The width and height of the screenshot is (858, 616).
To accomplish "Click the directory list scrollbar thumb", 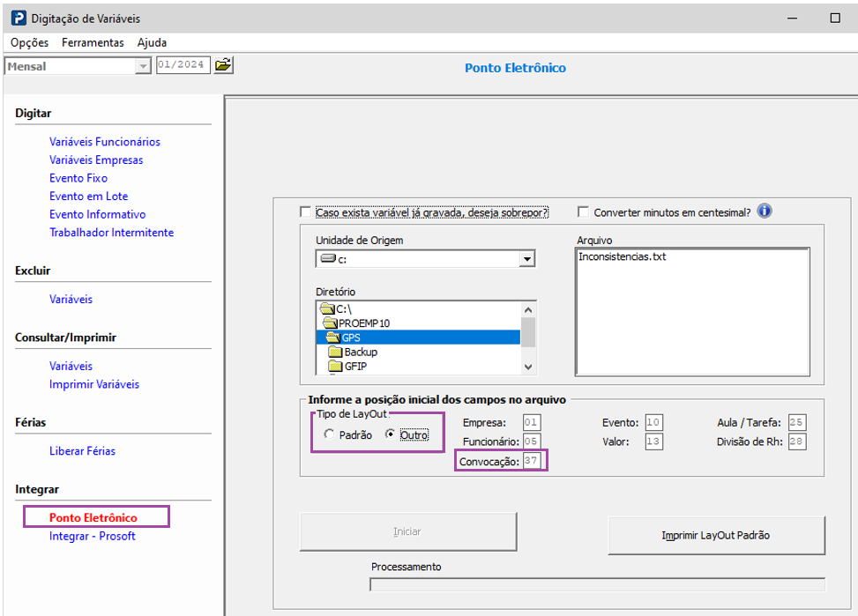I will pos(528,332).
